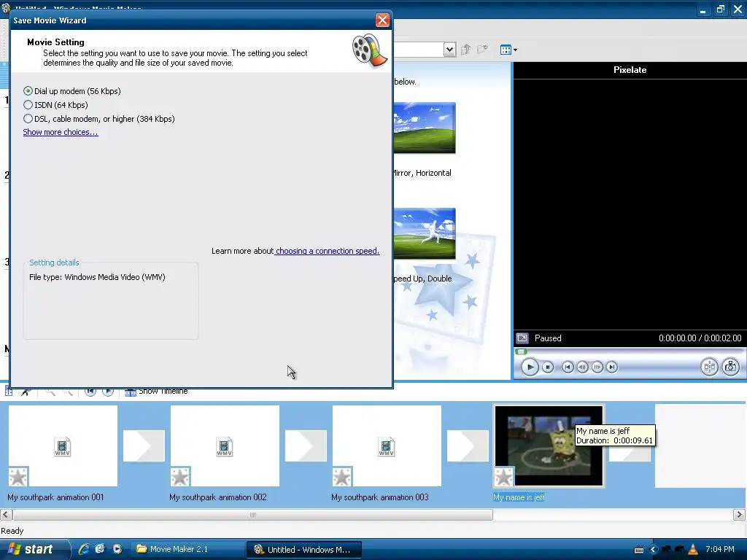Open Windows Media Player from quick launch
The width and height of the screenshot is (747, 560).
pos(117,549)
